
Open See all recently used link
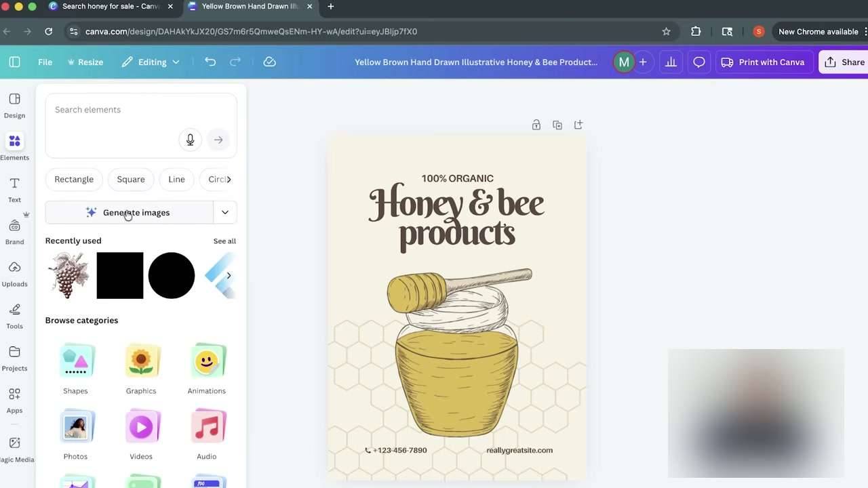pyautogui.click(x=224, y=241)
